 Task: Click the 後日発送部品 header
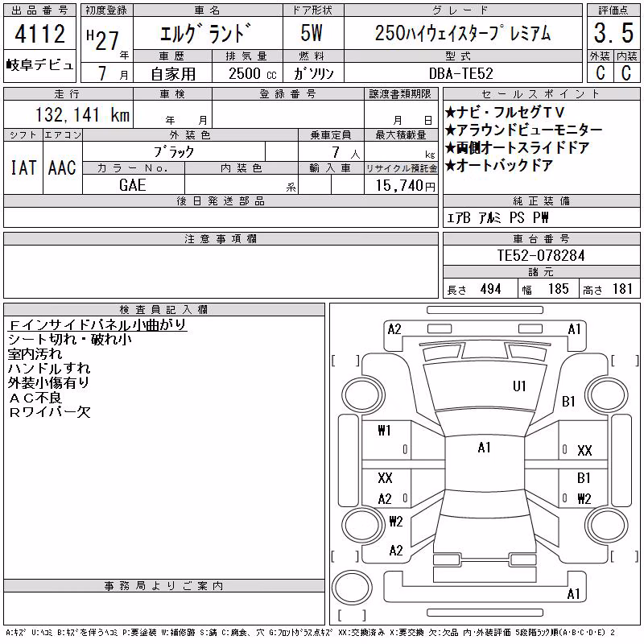tap(221, 200)
